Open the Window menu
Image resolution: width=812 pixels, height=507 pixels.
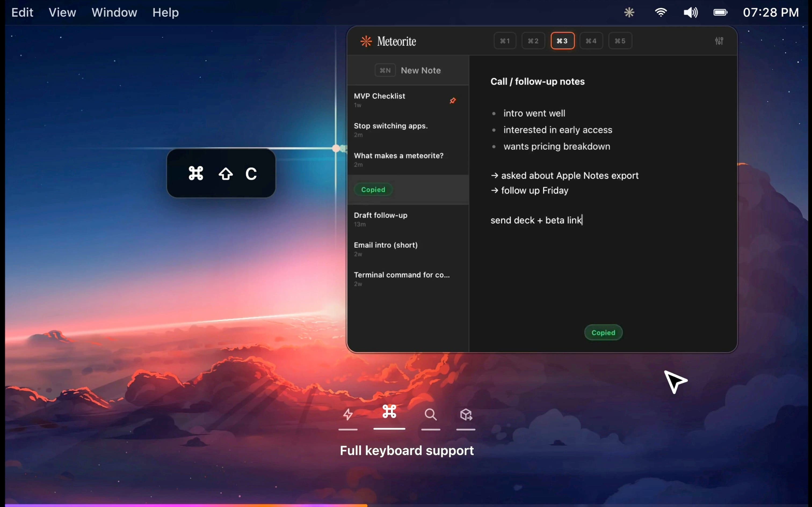(x=114, y=12)
